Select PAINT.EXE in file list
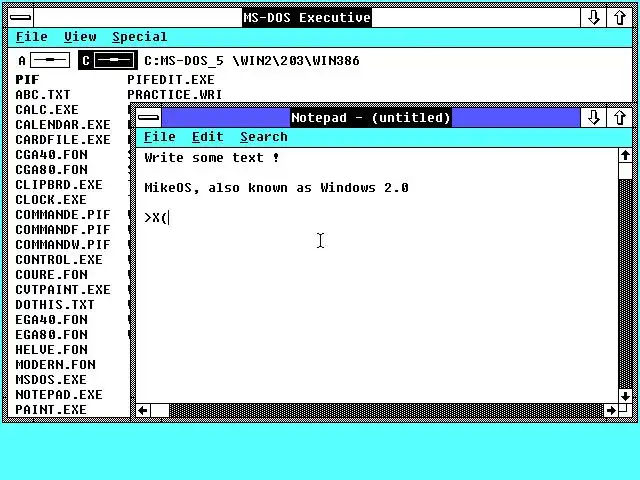 point(51,409)
